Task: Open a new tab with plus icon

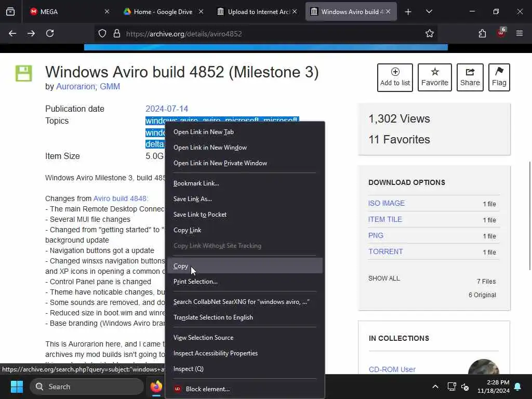Action: (x=408, y=12)
